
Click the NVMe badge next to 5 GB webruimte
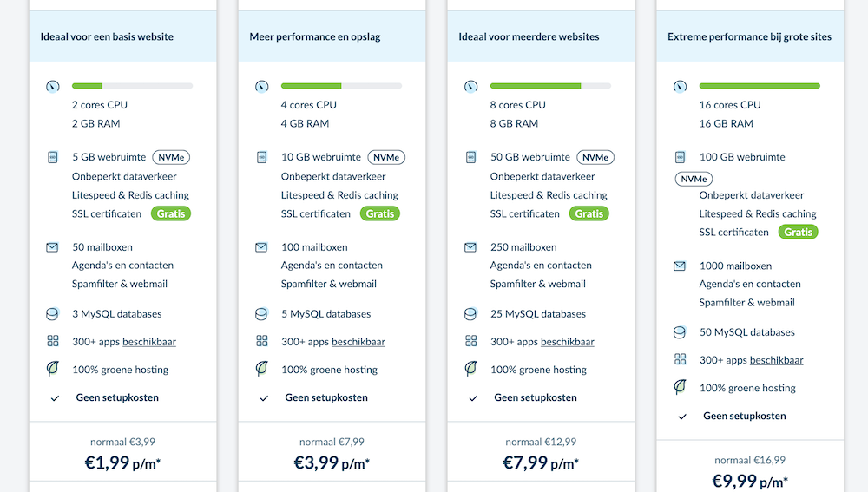coord(171,157)
